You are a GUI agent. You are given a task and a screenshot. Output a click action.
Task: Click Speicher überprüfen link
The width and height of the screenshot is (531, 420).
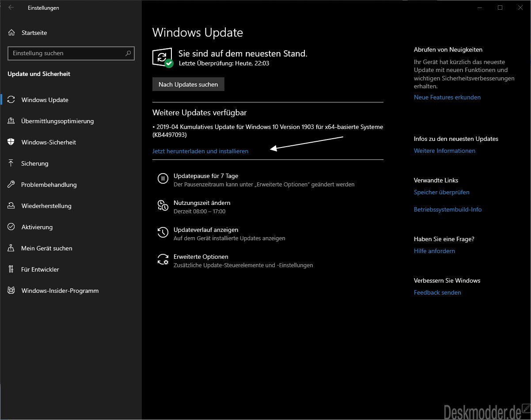pos(441,192)
